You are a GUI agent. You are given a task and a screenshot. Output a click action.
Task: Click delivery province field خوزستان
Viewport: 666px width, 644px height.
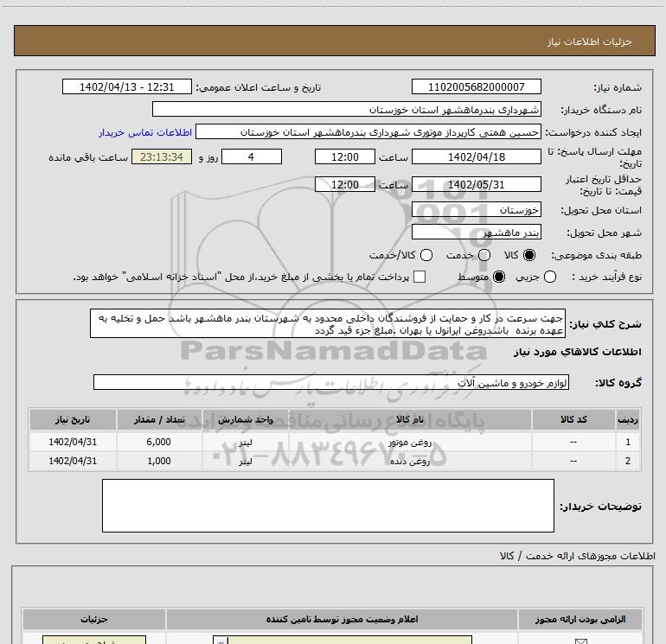click(476, 209)
